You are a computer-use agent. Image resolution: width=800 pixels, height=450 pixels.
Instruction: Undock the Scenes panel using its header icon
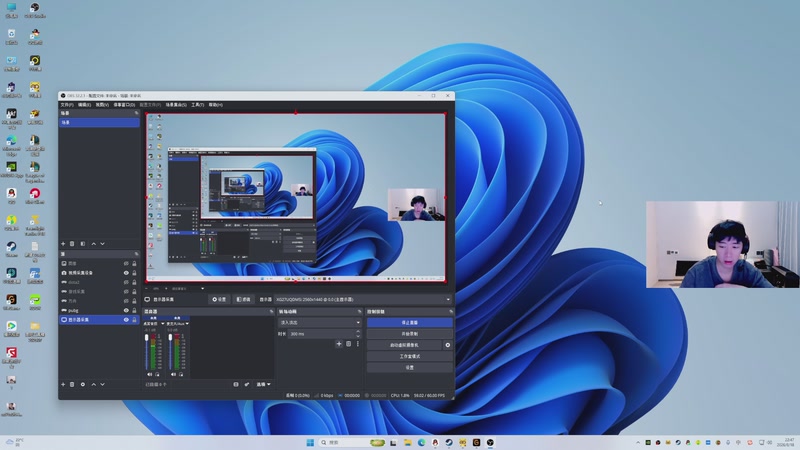coord(136,113)
